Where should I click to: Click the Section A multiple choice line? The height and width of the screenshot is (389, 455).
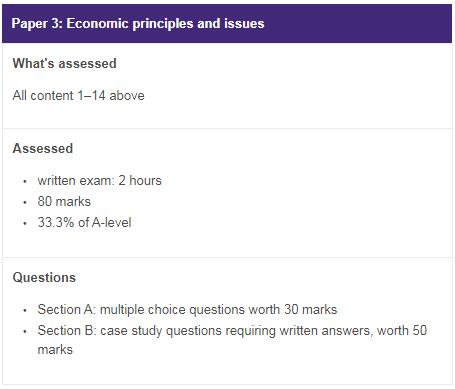click(x=187, y=310)
